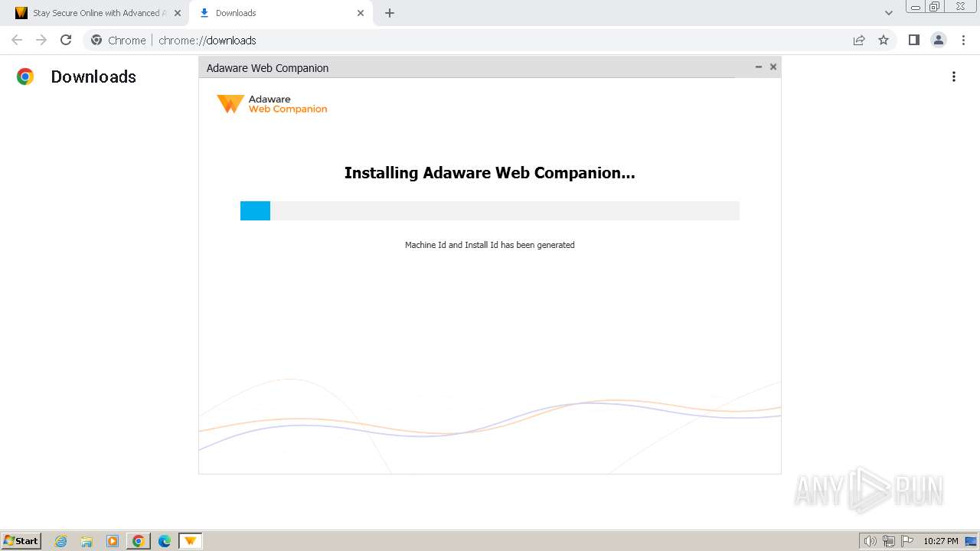The image size is (980, 551).
Task: Open the tab search dropdown
Action: [x=888, y=13]
